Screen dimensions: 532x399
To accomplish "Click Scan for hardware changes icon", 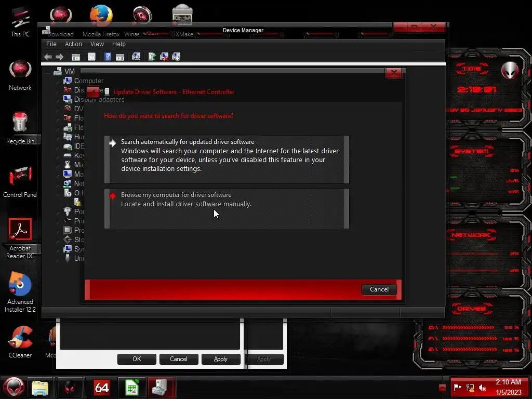I will tap(136, 56).
